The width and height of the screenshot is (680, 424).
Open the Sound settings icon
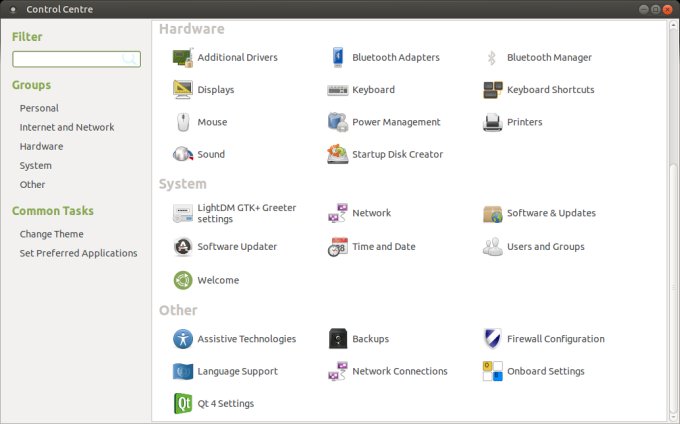(183, 154)
